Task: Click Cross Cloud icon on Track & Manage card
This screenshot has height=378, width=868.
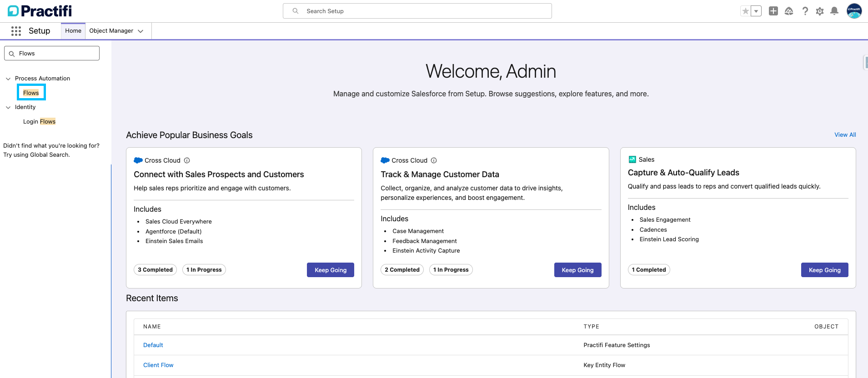Action: (x=385, y=160)
